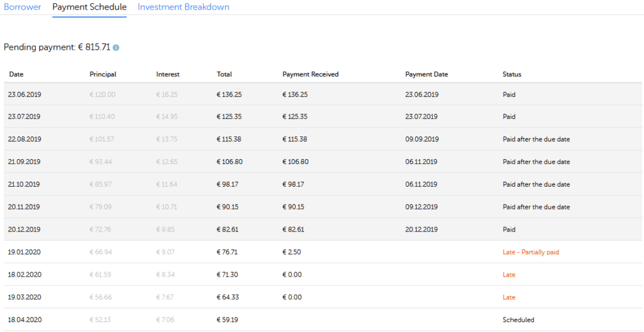Click principal amount € 72.76
This screenshot has height=332, width=644.
101,230
